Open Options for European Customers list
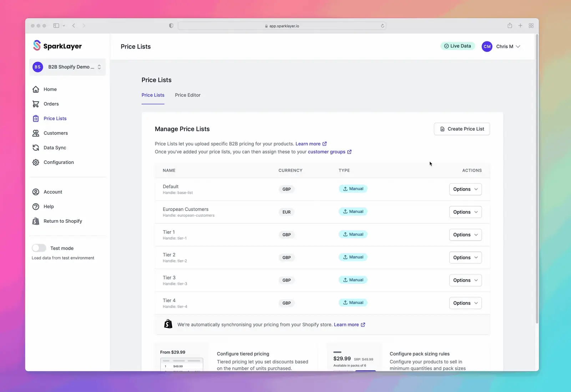The height and width of the screenshot is (392, 571). click(465, 212)
